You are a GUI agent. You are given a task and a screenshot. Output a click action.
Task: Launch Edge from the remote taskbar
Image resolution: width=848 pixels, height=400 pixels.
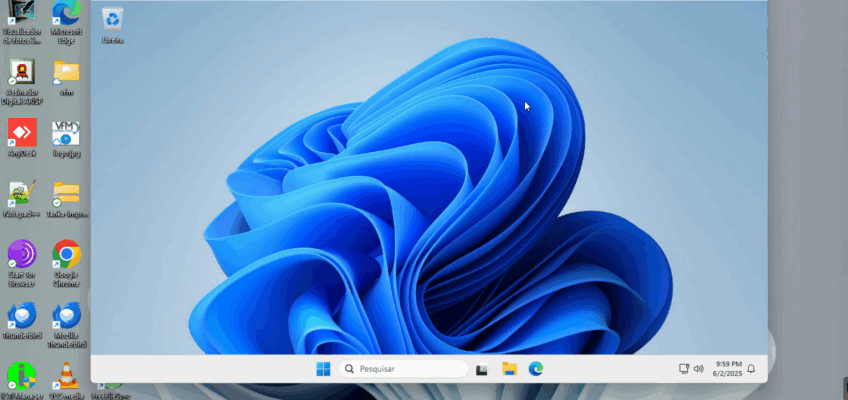(x=535, y=369)
